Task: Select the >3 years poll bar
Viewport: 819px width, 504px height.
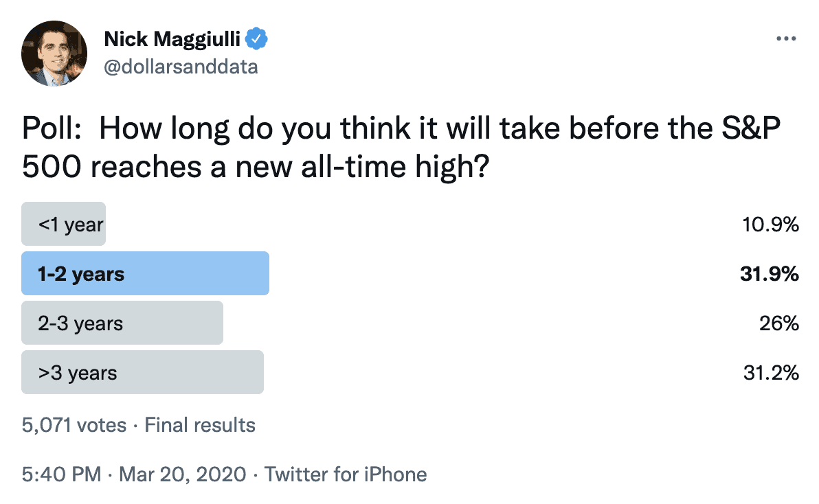Action: [x=143, y=373]
